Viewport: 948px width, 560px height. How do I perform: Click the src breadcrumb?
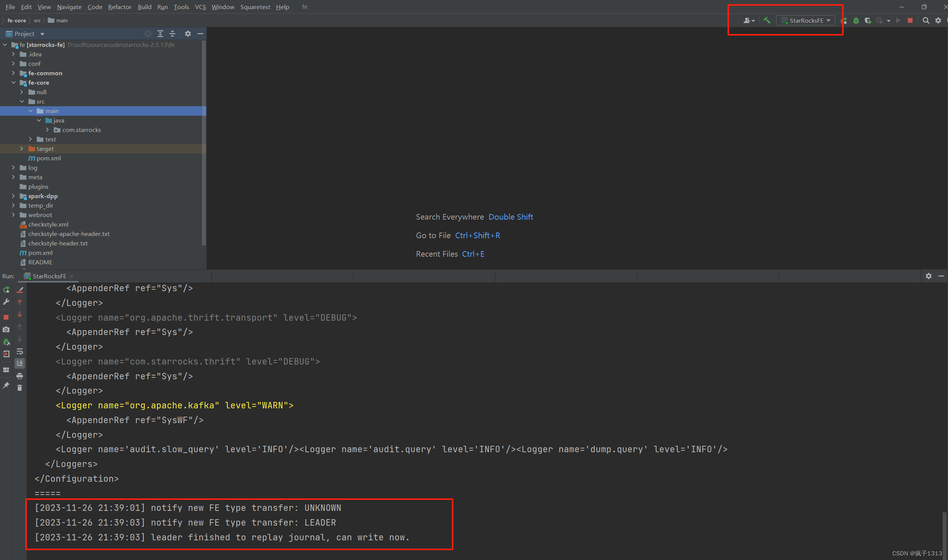point(37,20)
